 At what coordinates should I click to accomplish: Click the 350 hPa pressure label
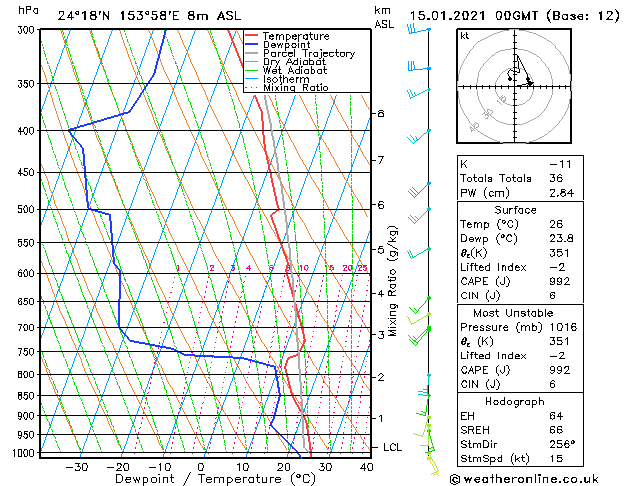tap(28, 84)
